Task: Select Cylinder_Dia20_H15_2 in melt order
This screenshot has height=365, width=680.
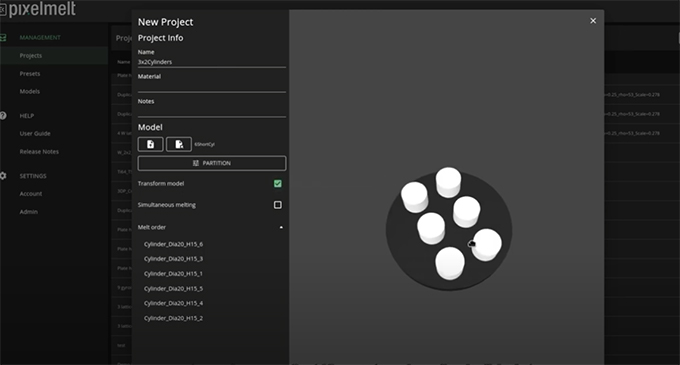Action: coord(173,318)
